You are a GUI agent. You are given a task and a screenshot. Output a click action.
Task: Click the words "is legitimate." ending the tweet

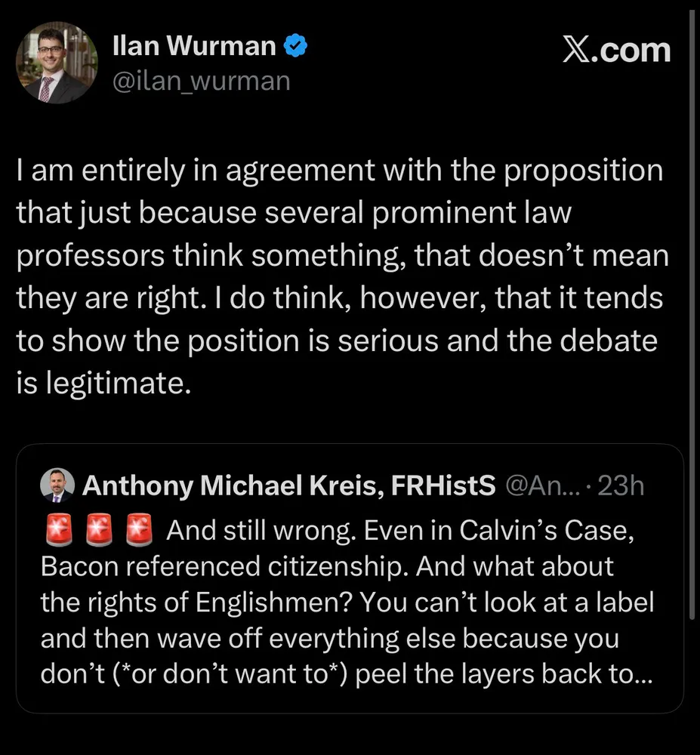click(x=101, y=384)
